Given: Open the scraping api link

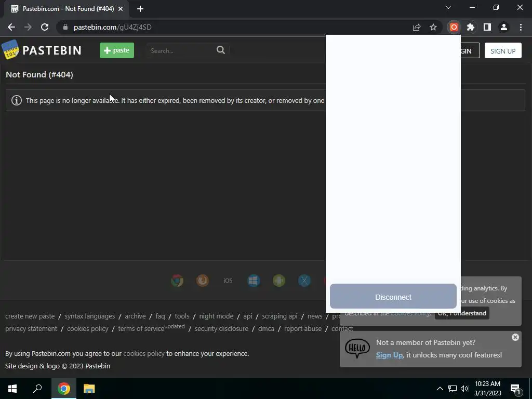Looking at the screenshot, I should [280, 316].
